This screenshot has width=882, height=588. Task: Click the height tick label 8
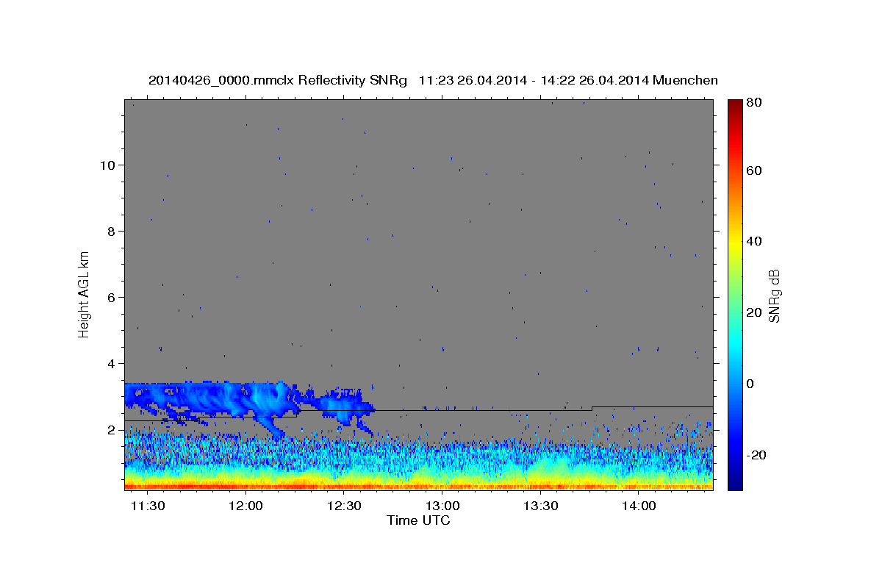[x=111, y=231]
